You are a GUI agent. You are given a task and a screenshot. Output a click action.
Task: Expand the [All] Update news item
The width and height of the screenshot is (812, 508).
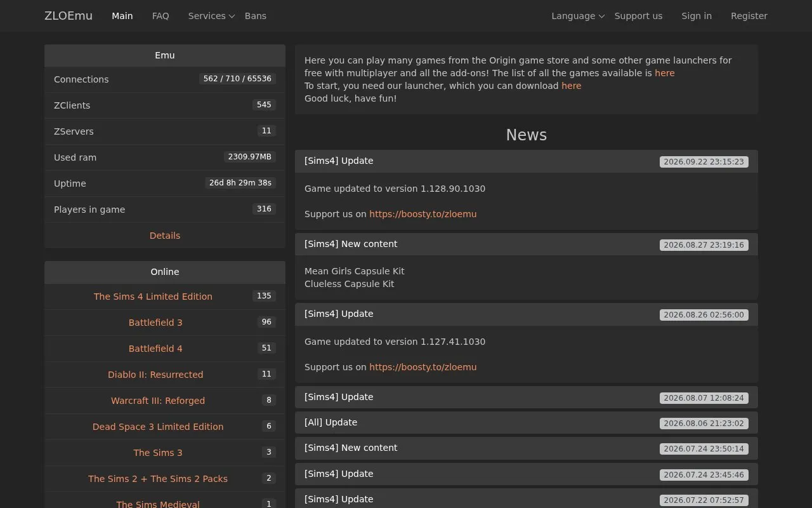(x=527, y=423)
